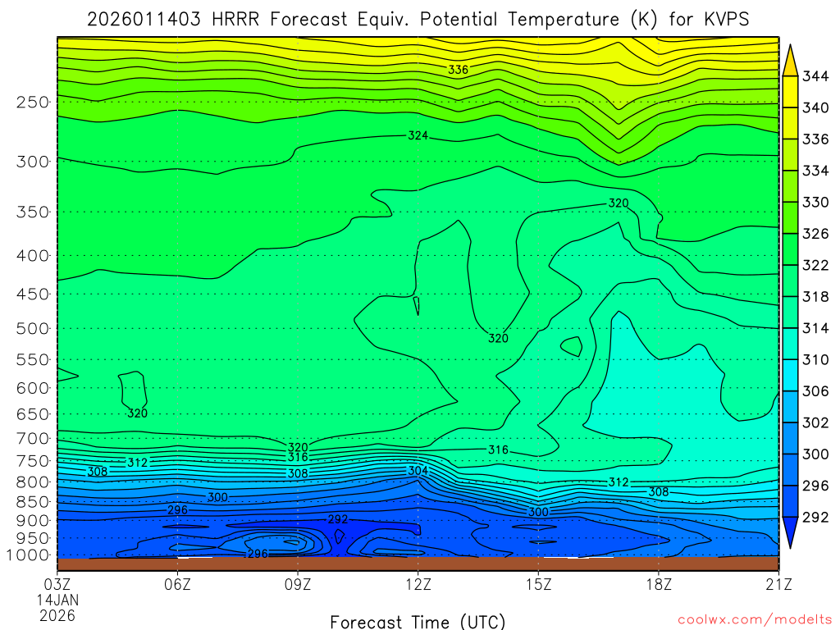
Task: Click the orange arrow tip atop the color bar
Action: (x=790, y=62)
